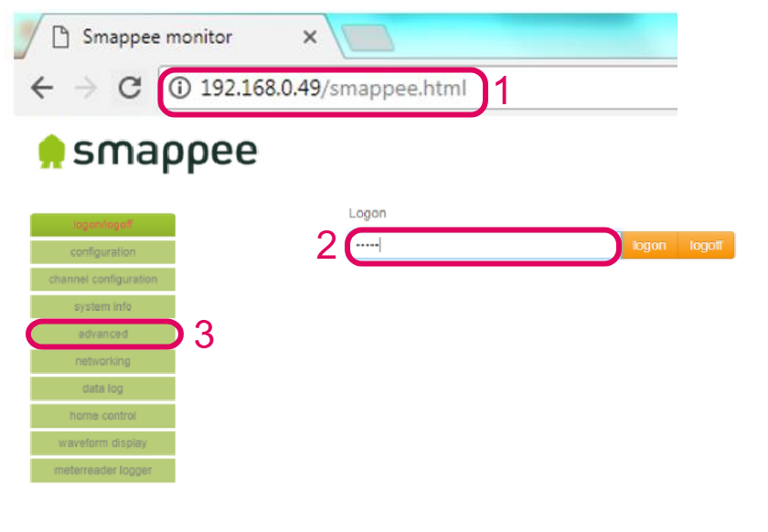Click the browser back arrow
Screen dimensions: 768x532
click(x=42, y=88)
